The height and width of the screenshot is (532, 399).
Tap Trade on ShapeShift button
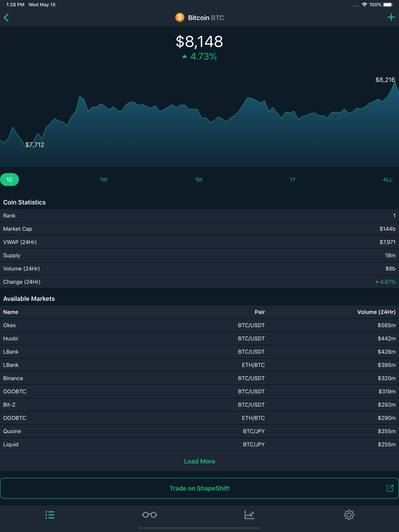point(199,488)
